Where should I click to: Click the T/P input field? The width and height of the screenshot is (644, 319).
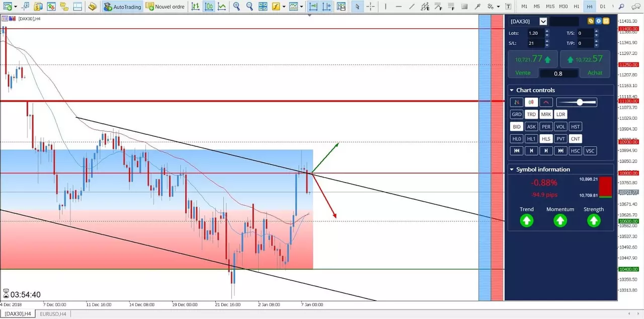pos(586,44)
